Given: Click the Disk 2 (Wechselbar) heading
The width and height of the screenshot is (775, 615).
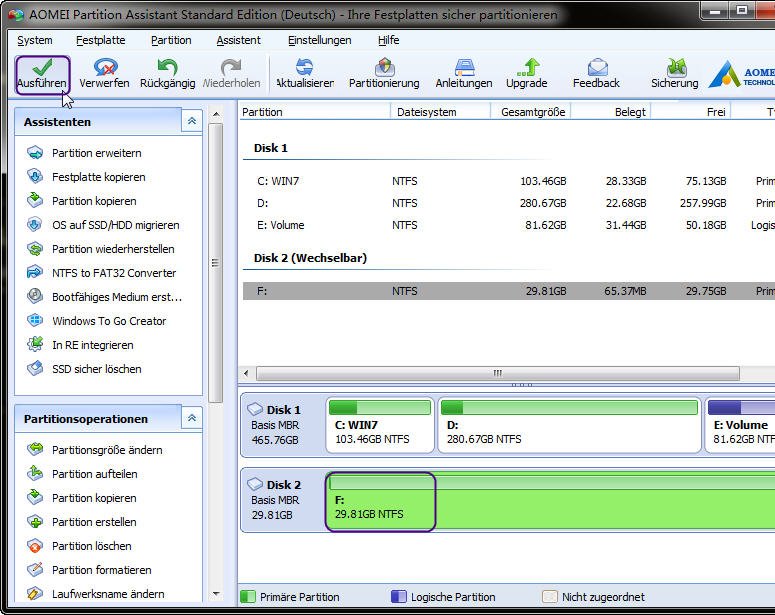Looking at the screenshot, I should point(310,258).
